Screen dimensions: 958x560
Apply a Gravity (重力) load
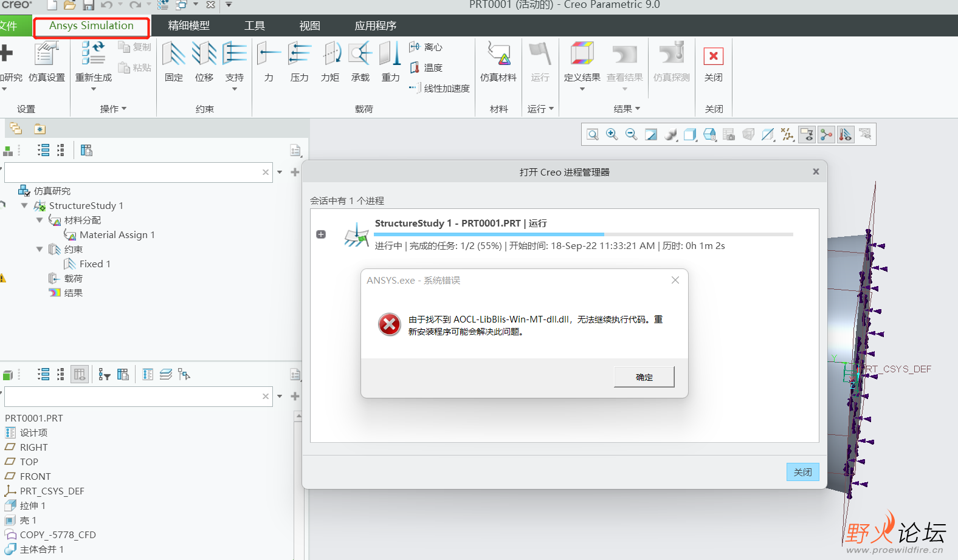click(x=390, y=61)
